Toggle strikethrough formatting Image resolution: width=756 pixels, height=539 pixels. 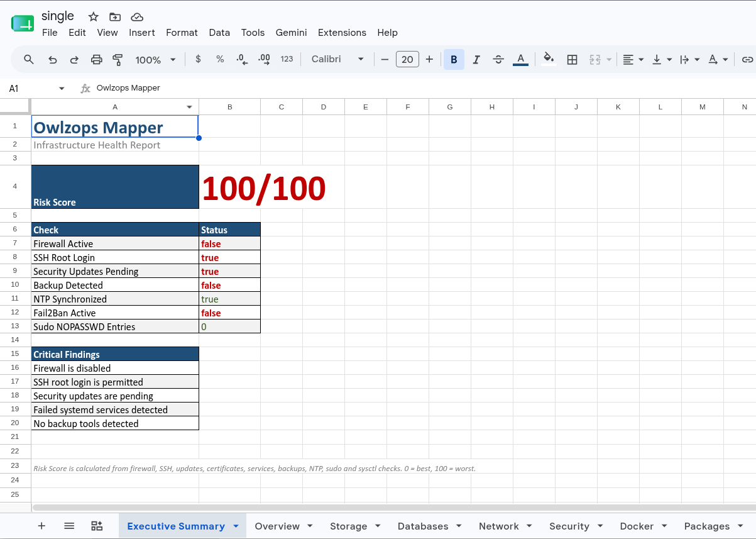point(498,59)
